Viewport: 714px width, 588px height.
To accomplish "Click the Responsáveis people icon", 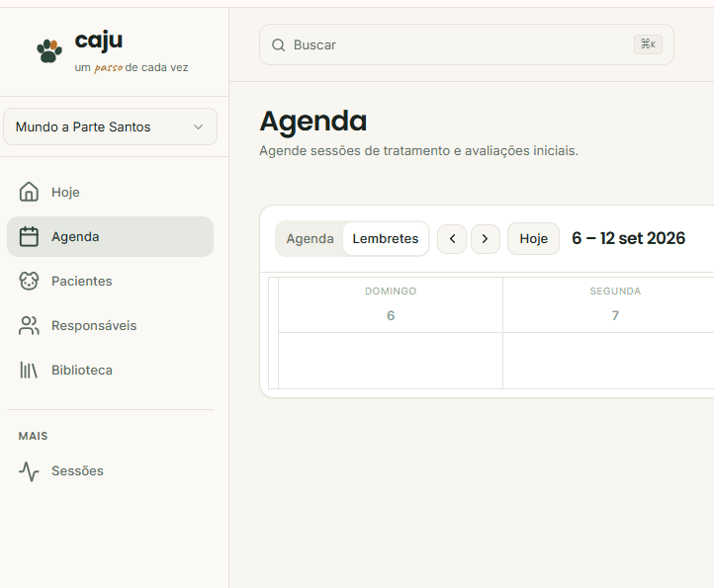I will click(29, 325).
